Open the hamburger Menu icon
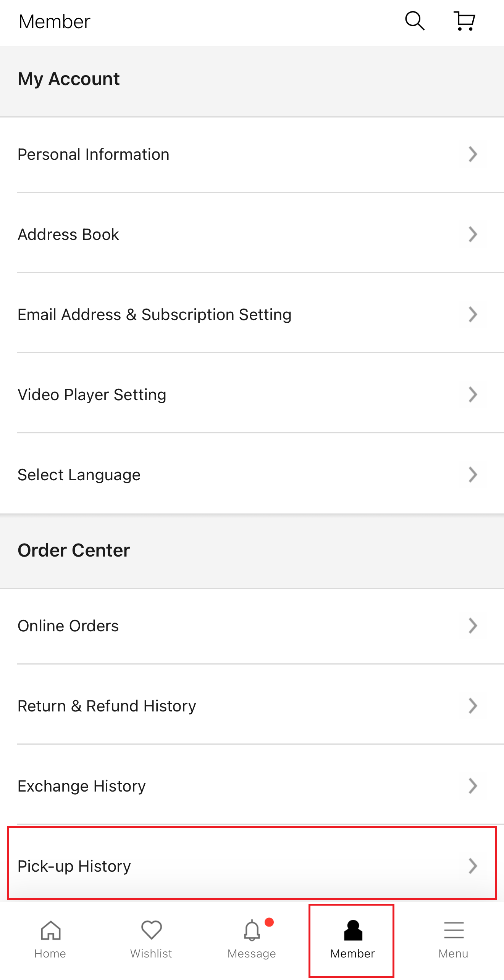Screen dimensions: 504x980 (x=454, y=930)
